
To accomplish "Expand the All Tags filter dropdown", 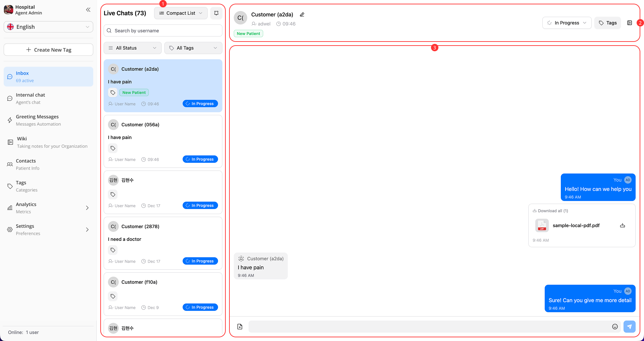I will 193,48.
